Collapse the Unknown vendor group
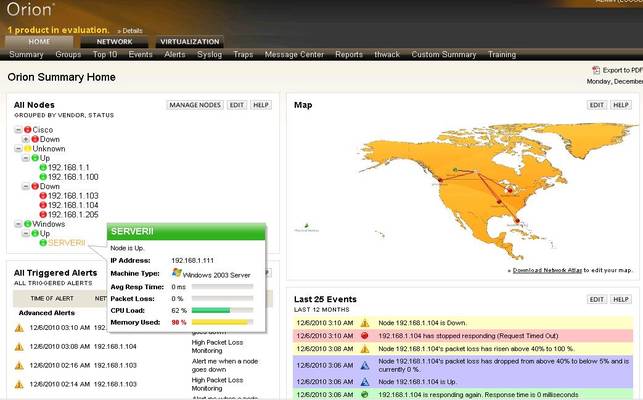Image resolution: width=643 pixels, height=400 pixels. click(18, 149)
